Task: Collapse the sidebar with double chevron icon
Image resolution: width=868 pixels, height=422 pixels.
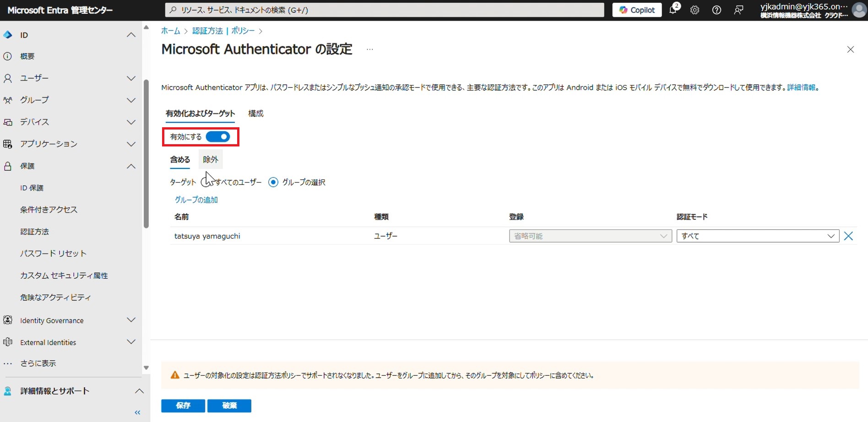Action: pos(137,412)
